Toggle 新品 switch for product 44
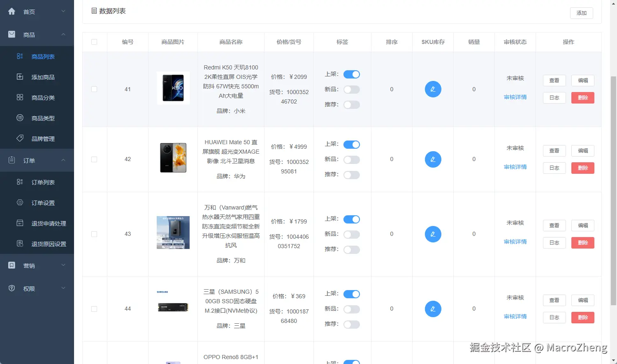Image resolution: width=617 pixels, height=364 pixels. coord(352,309)
